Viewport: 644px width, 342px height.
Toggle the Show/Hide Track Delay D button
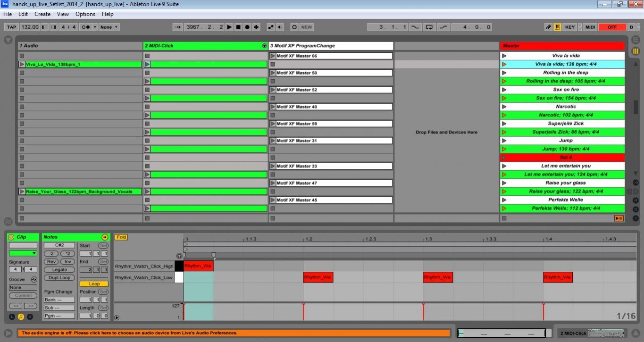(636, 209)
